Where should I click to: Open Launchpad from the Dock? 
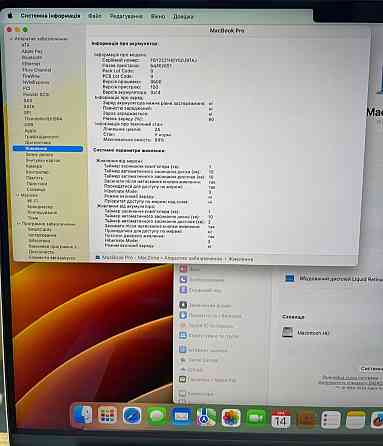[x=107, y=415]
